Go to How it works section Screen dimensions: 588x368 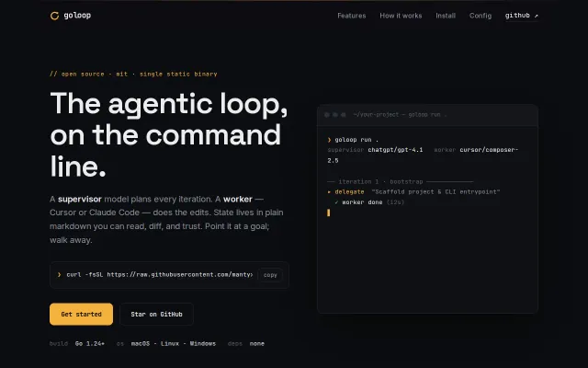401,16
